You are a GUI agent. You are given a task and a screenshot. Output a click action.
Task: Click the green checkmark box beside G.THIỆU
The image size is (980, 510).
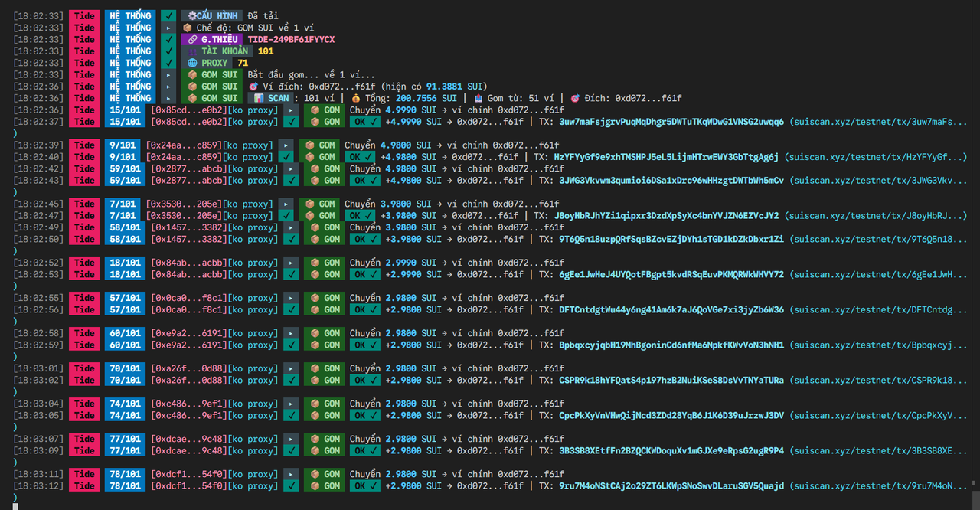click(168, 39)
